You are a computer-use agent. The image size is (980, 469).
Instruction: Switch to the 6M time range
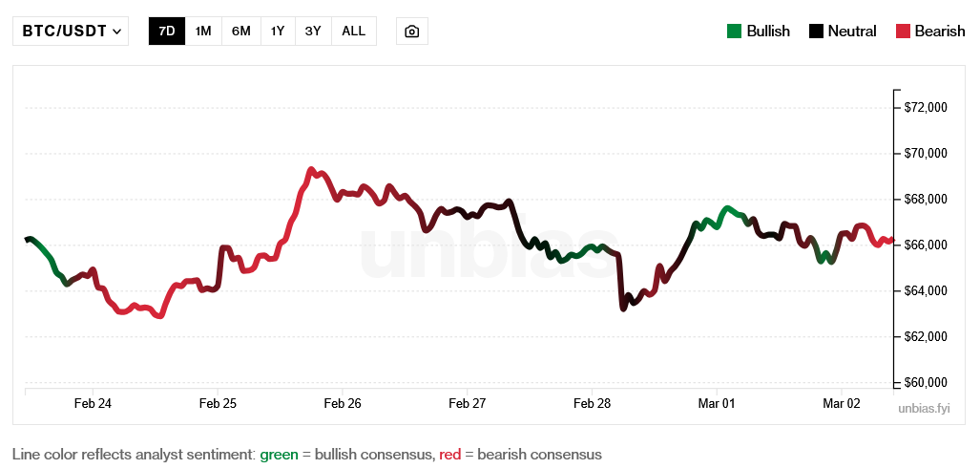pos(240,31)
